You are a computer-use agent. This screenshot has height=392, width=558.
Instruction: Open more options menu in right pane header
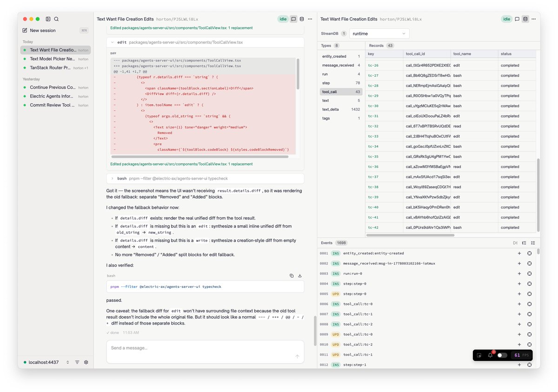(x=533, y=19)
